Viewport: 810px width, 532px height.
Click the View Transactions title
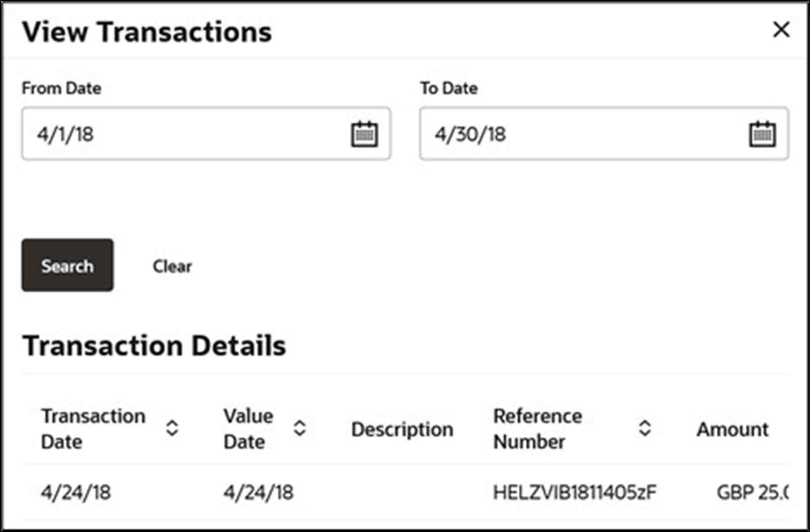pos(147,32)
